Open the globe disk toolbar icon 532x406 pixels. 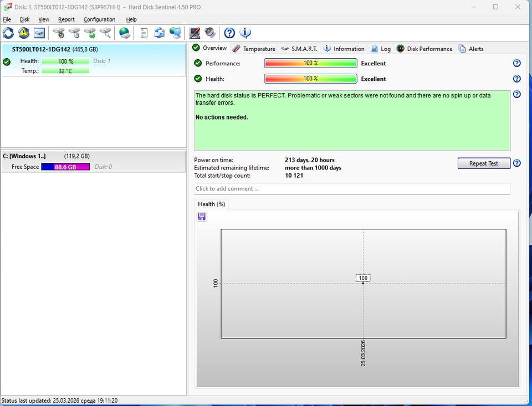125,33
